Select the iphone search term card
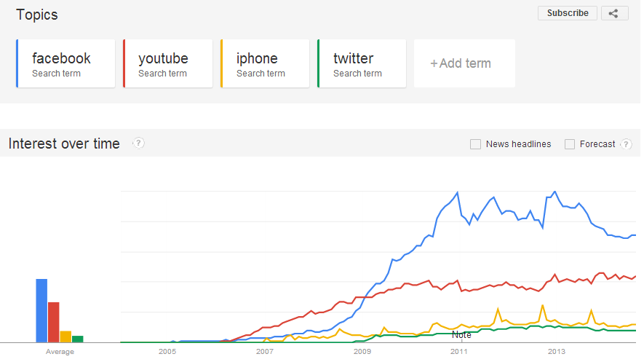 point(265,63)
